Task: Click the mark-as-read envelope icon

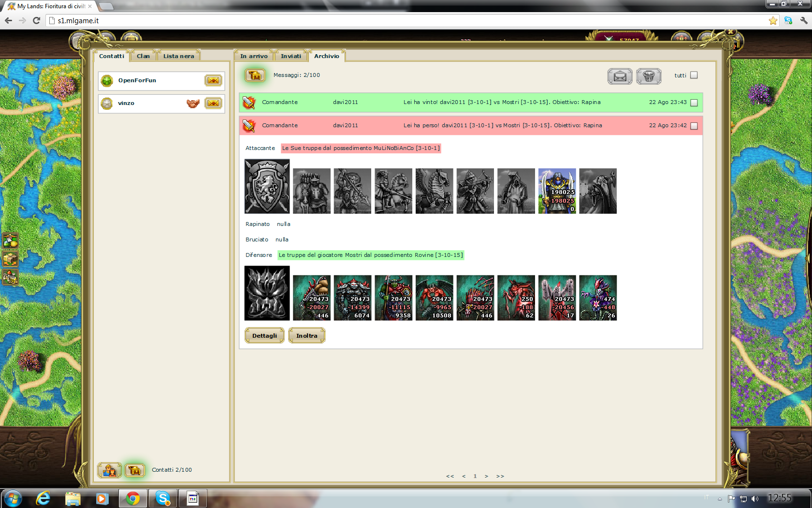Action: coord(620,76)
